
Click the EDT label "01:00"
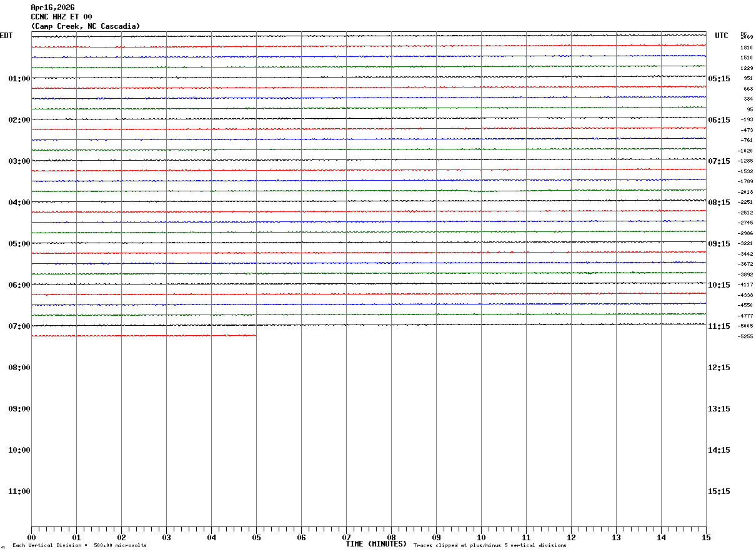point(19,79)
